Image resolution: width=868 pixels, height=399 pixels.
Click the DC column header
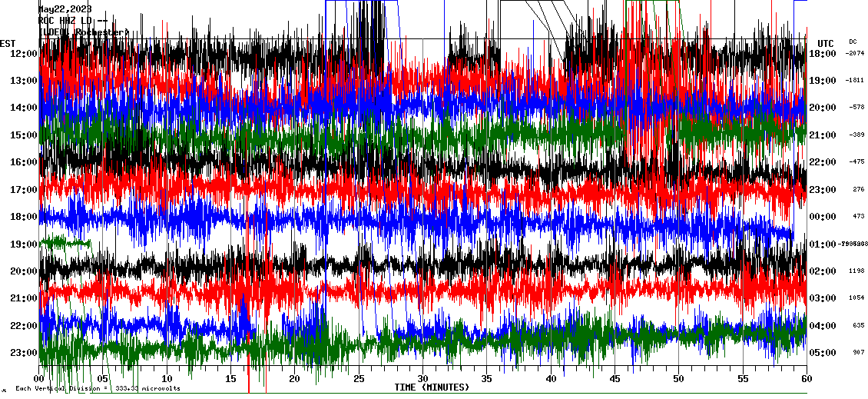853,42
